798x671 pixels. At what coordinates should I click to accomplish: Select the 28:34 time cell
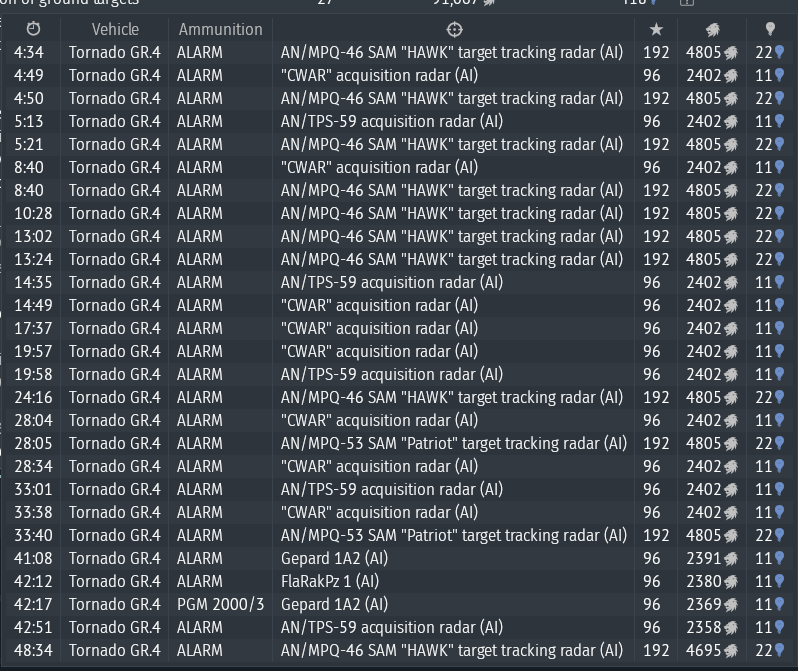click(33, 466)
